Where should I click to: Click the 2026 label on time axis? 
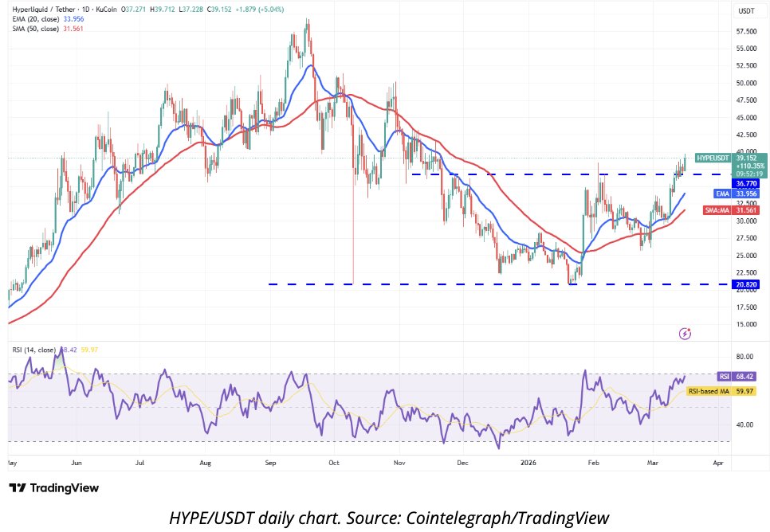tap(528, 463)
